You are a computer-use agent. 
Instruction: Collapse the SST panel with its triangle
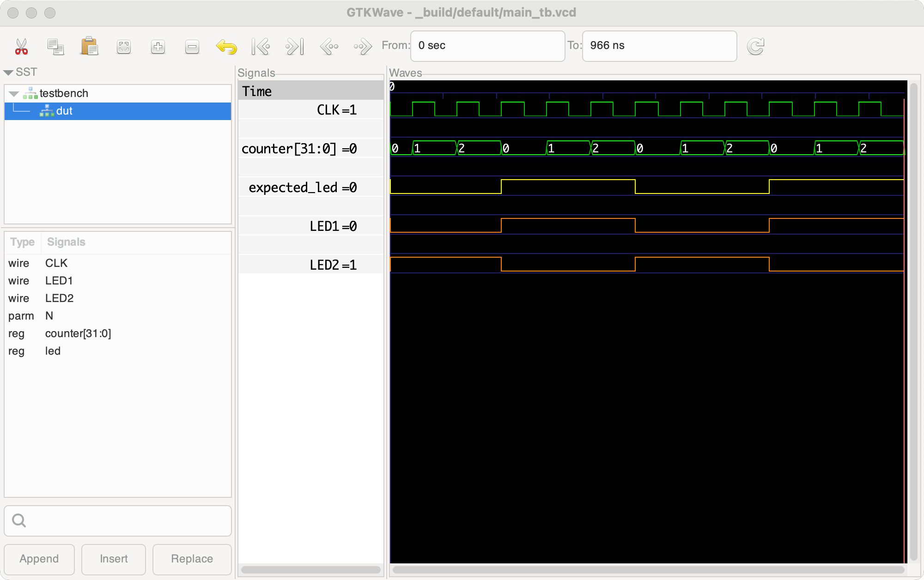tap(7, 72)
